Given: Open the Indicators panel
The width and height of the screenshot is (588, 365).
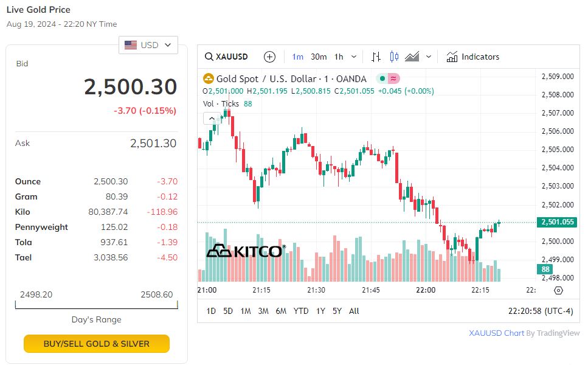Looking at the screenshot, I should 472,57.
